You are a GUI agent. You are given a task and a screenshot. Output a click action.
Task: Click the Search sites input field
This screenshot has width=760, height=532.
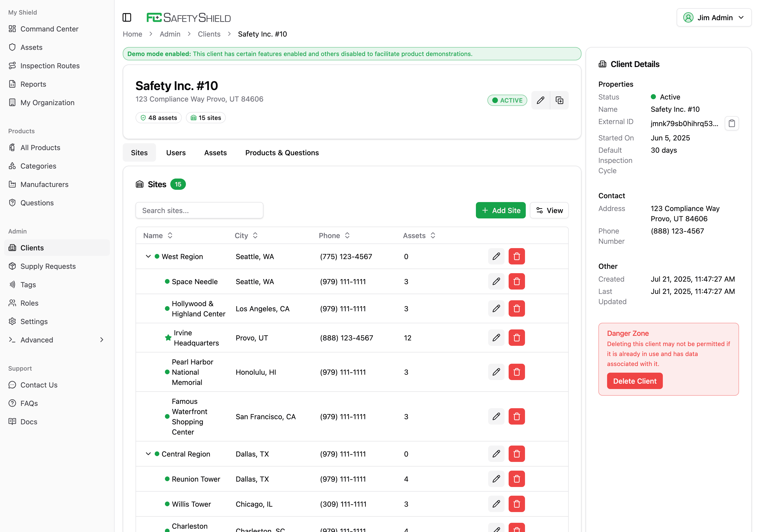tap(199, 210)
